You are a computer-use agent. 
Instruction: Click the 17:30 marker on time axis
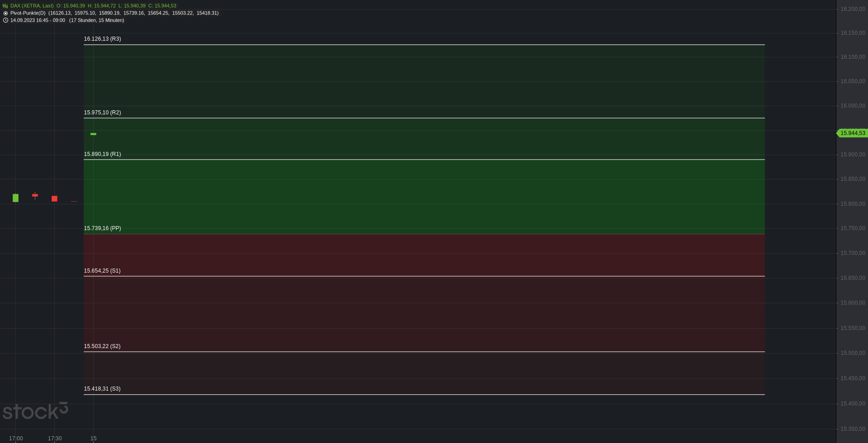[55, 438]
